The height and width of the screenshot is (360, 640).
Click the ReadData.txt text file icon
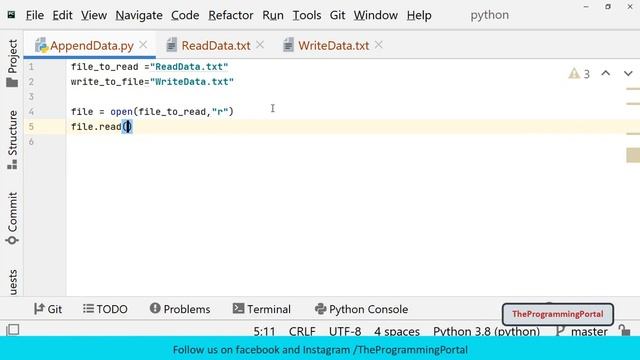[x=172, y=45]
